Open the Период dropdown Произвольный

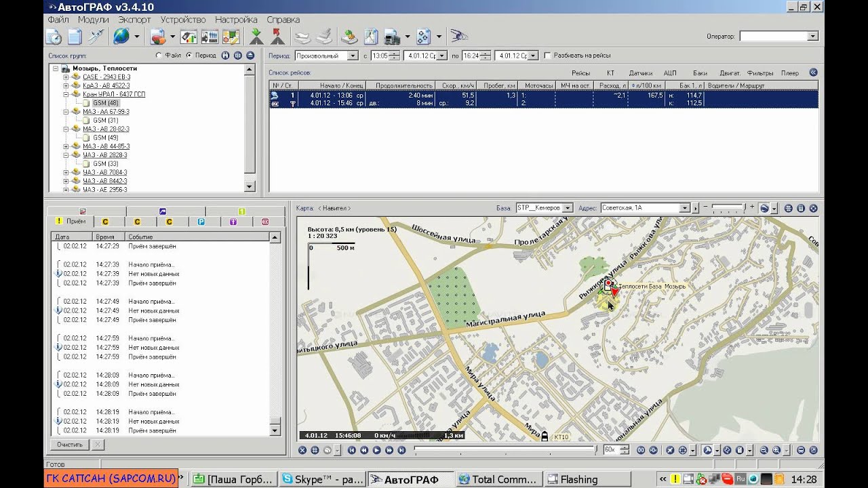click(x=353, y=56)
